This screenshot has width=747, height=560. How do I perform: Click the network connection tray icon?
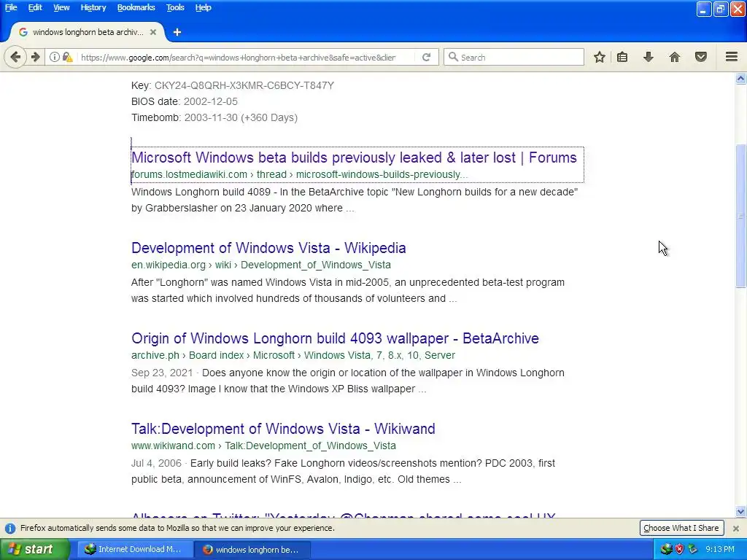click(x=692, y=549)
